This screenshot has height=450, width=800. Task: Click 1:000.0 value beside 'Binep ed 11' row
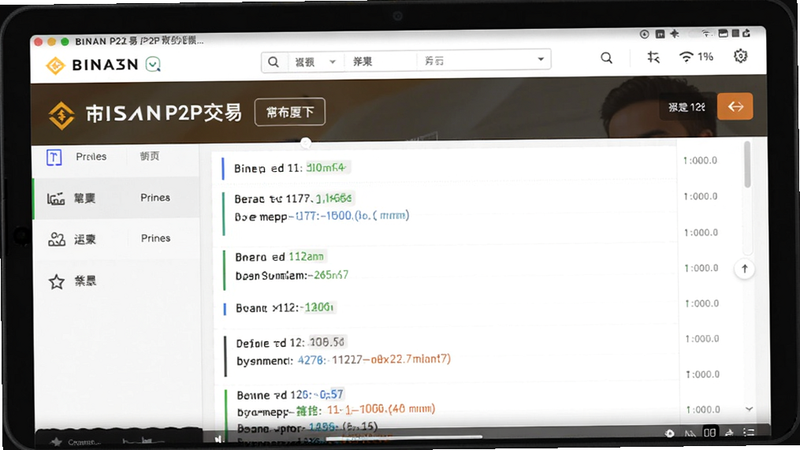[701, 160]
